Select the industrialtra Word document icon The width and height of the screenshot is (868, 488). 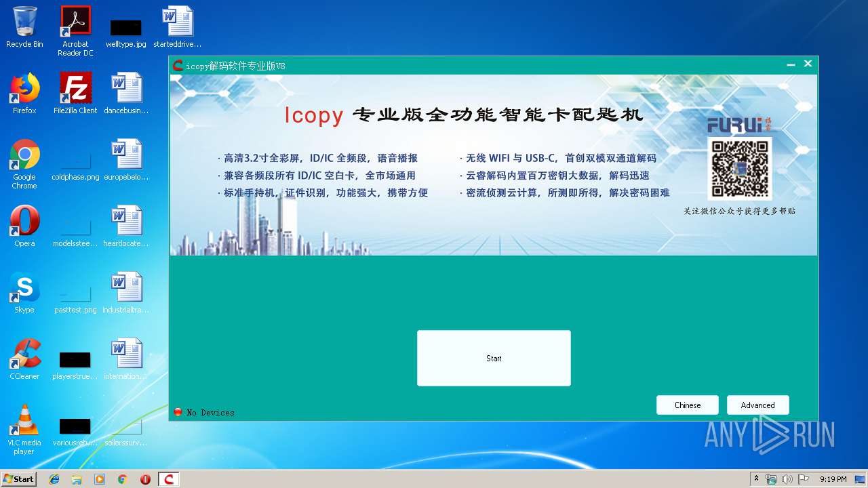tap(126, 293)
